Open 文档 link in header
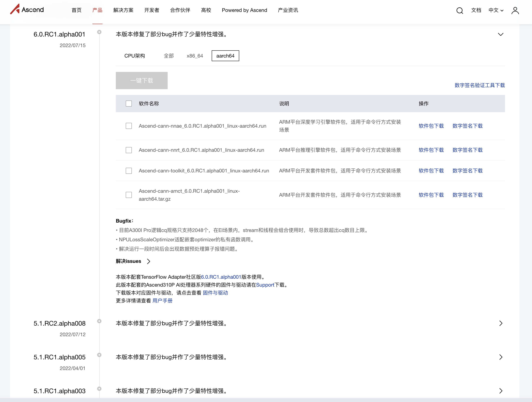 click(x=476, y=10)
